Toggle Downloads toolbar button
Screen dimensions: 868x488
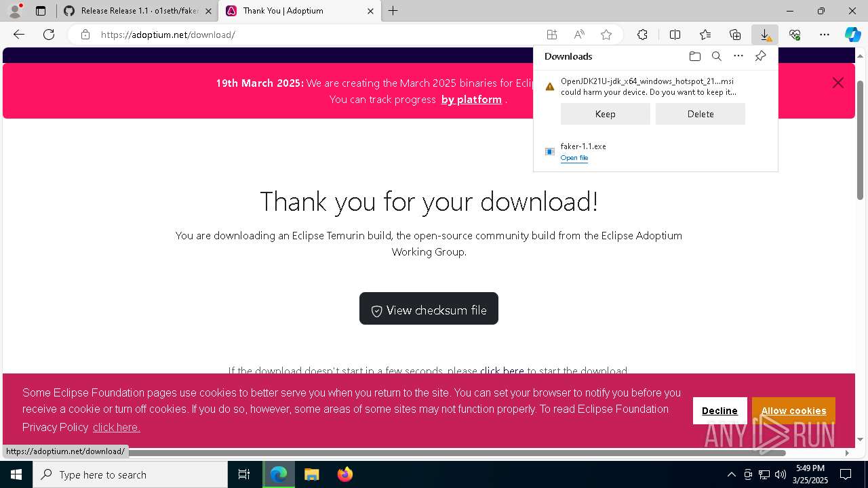[x=765, y=35]
